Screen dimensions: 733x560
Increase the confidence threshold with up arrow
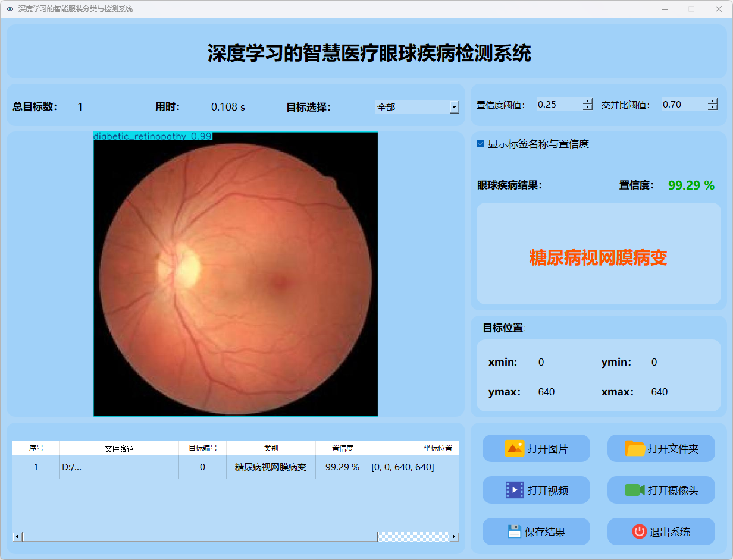point(588,101)
